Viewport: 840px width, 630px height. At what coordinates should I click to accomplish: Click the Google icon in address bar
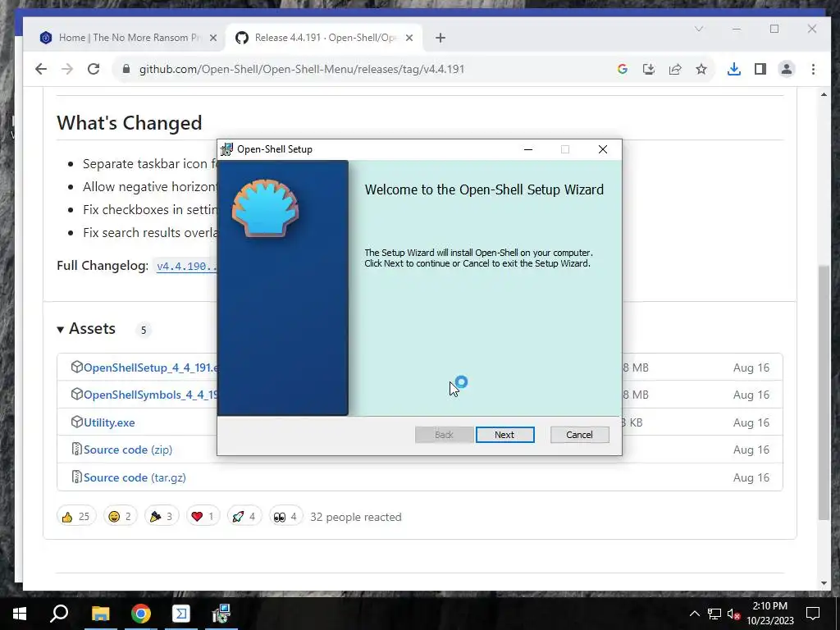tap(622, 69)
